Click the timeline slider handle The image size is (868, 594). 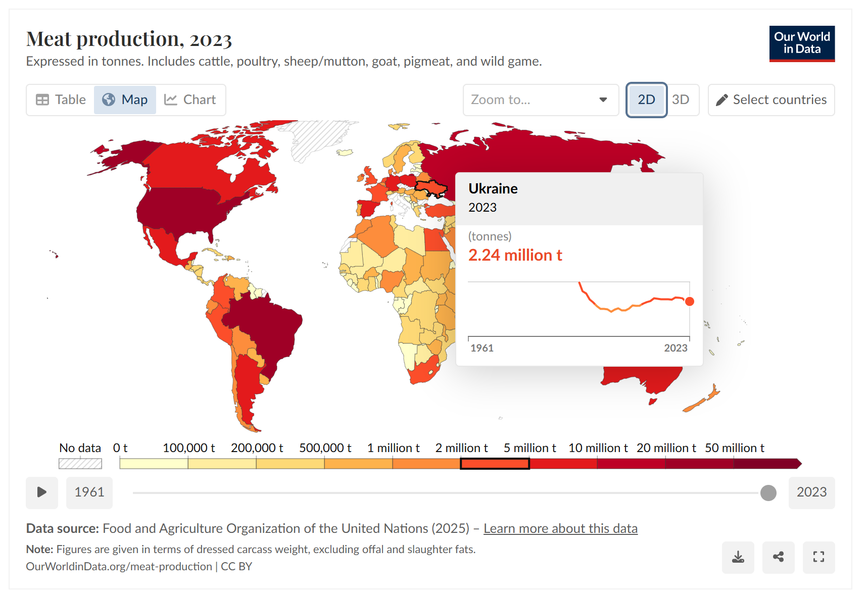coord(768,493)
